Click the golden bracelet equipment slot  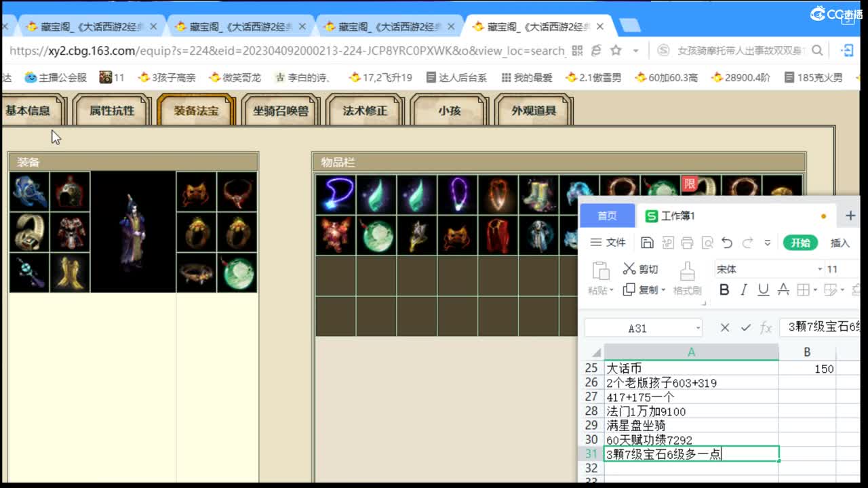pos(29,232)
